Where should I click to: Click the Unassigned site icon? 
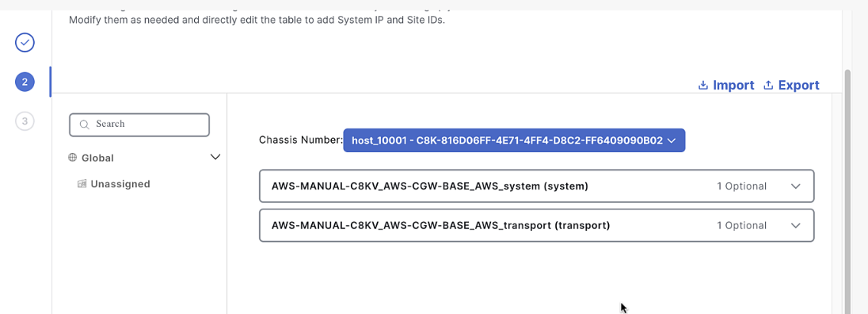pos(82,184)
